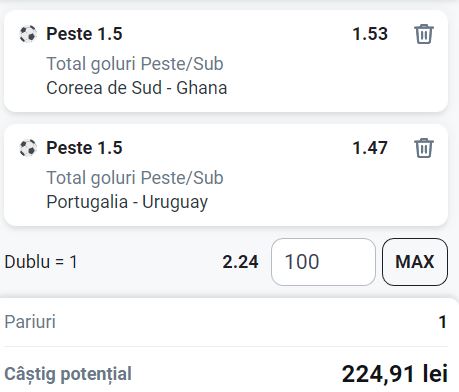Set maximum stake with MAX button

click(415, 262)
